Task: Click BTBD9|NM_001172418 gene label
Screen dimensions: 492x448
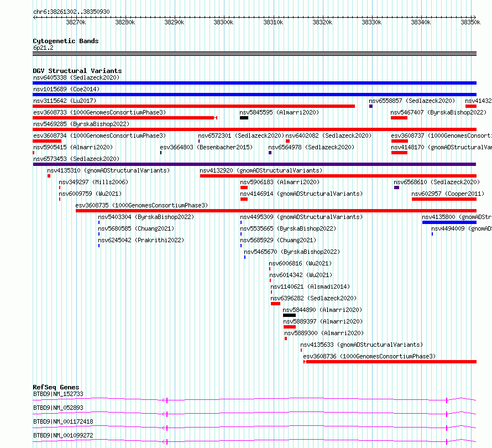Action: tap(63, 421)
